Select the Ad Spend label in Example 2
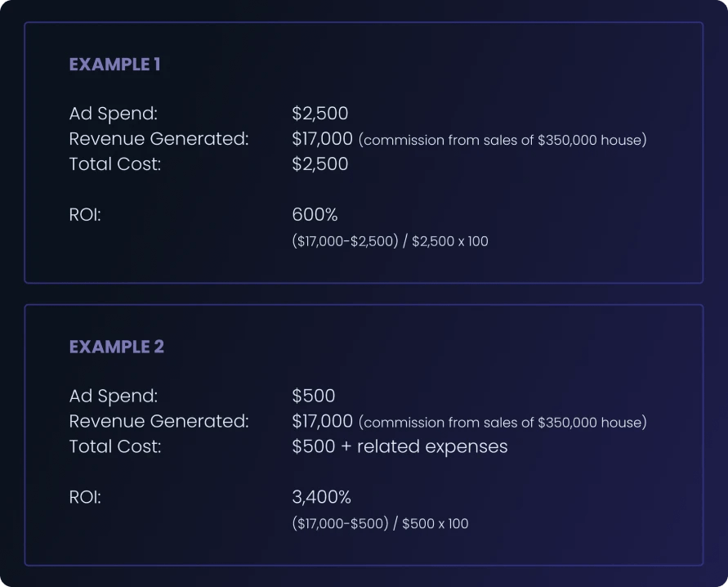This screenshot has height=587, width=728. (113, 396)
